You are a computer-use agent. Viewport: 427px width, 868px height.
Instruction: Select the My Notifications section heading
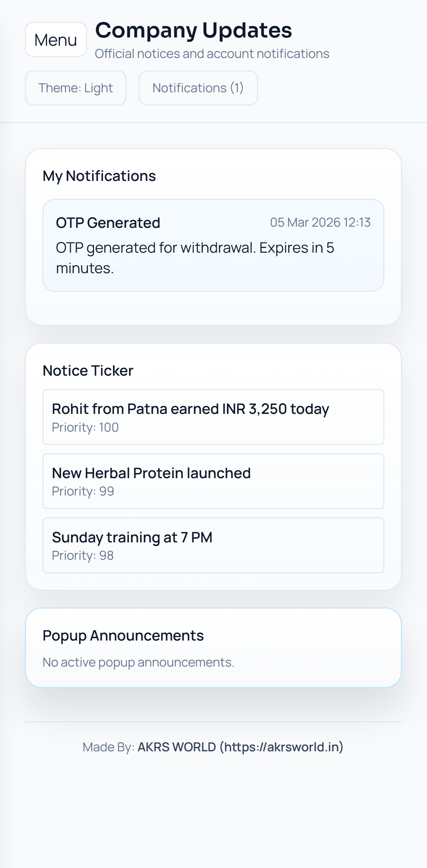99,176
